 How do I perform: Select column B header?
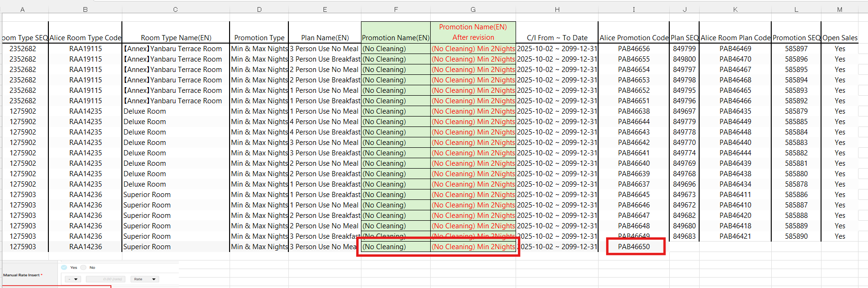[x=85, y=9]
